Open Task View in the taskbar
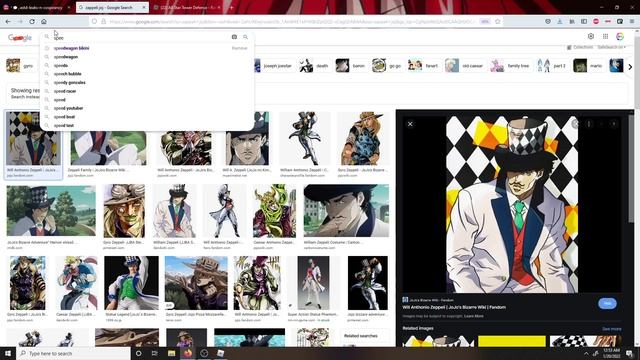 coord(155,353)
